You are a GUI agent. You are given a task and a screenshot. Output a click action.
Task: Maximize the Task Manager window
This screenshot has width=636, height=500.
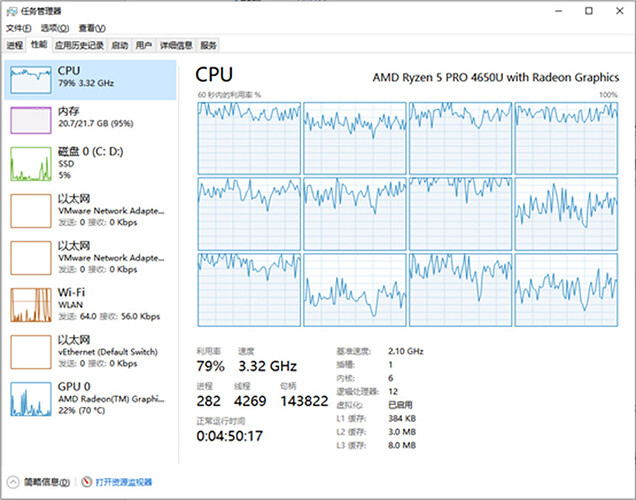pos(589,11)
